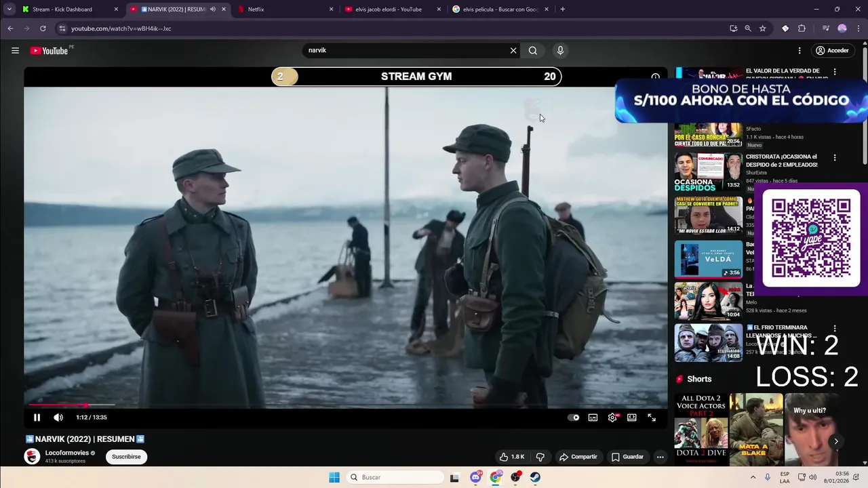Open the Windows Start menu
The image size is (868, 488).
pos(334,477)
